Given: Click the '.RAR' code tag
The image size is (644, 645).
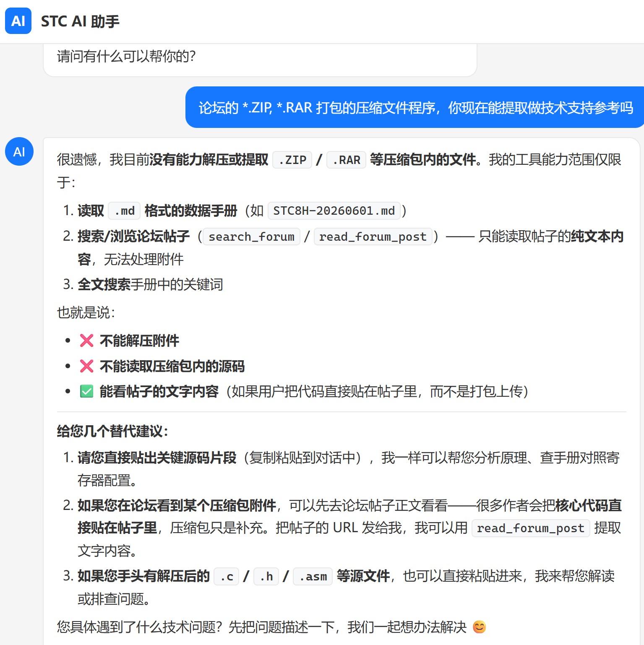Looking at the screenshot, I should coord(347,160).
